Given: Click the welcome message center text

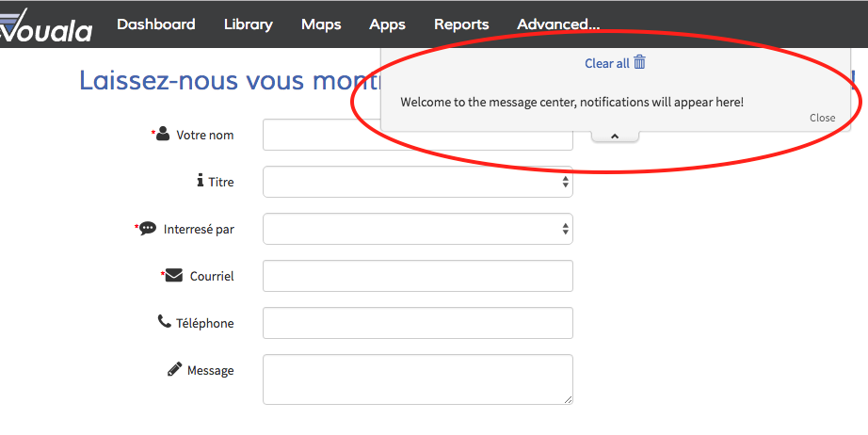Looking at the screenshot, I should pos(571,103).
